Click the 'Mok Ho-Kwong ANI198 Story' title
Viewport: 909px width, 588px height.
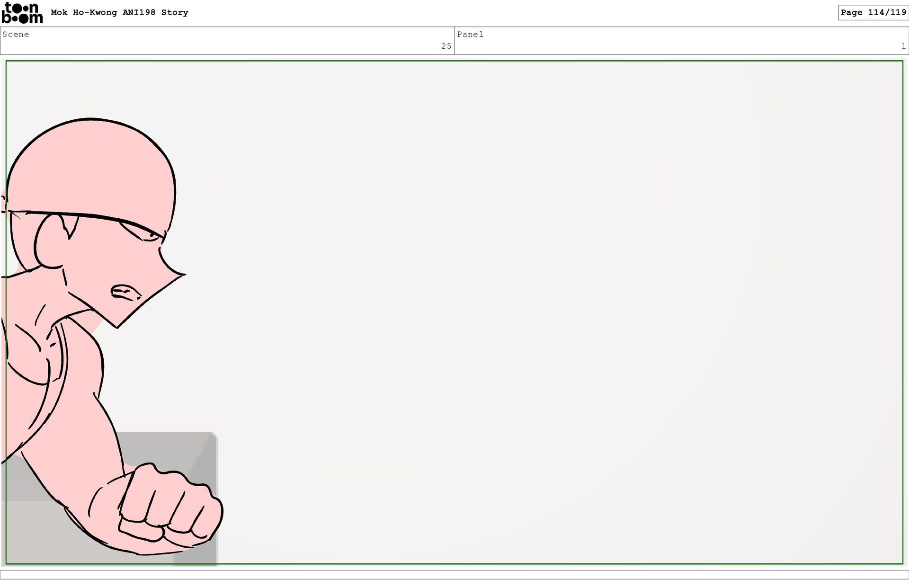pyautogui.click(x=119, y=13)
